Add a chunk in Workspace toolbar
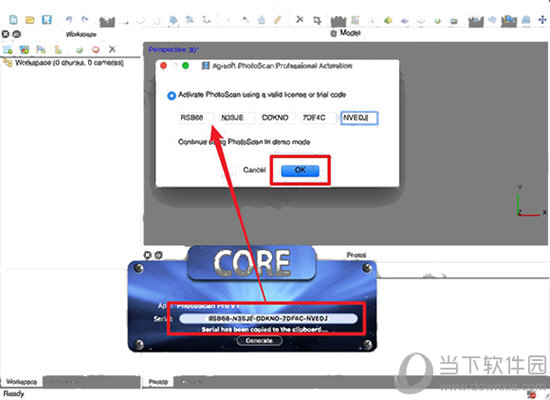 (x=8, y=50)
